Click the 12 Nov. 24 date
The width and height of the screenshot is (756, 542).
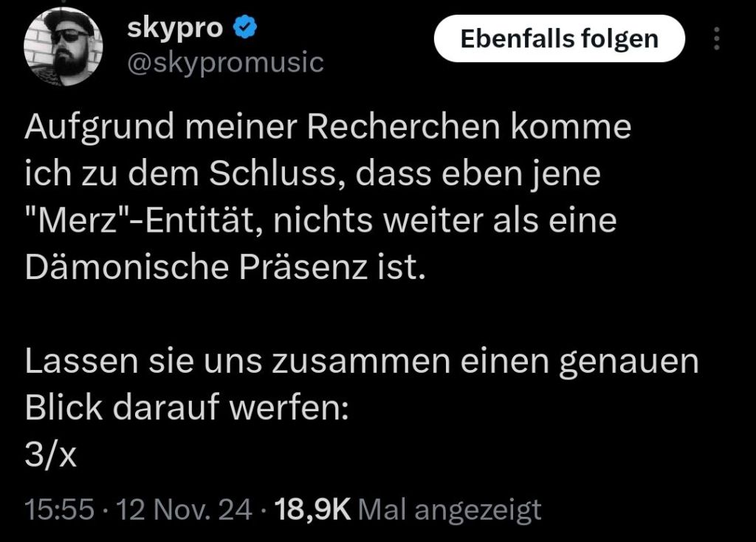[x=179, y=510]
